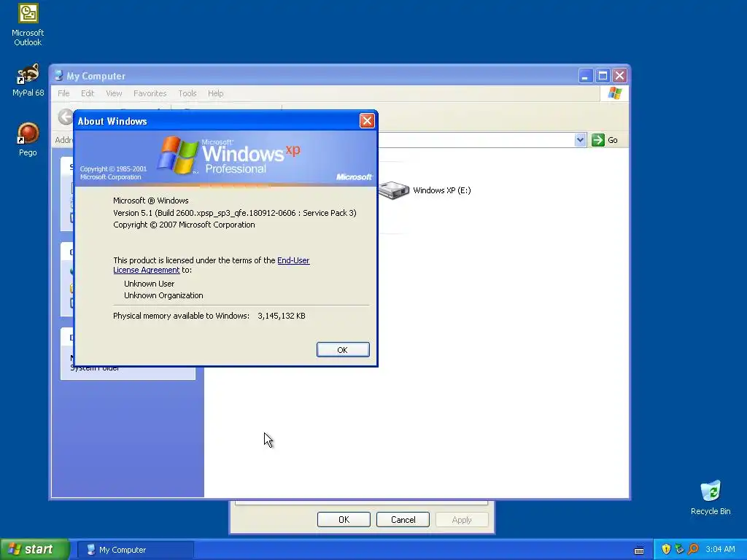Activate My Computer taskbar button
Image resolution: width=747 pixels, height=560 pixels.
point(135,550)
